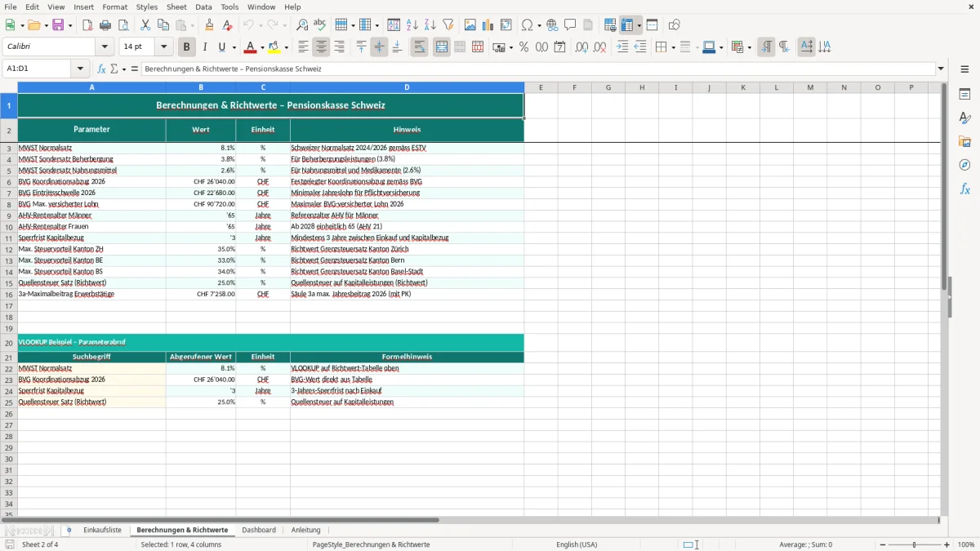980x551 pixels.
Task: Toggle Center Horizontally alignment
Action: 321,47
